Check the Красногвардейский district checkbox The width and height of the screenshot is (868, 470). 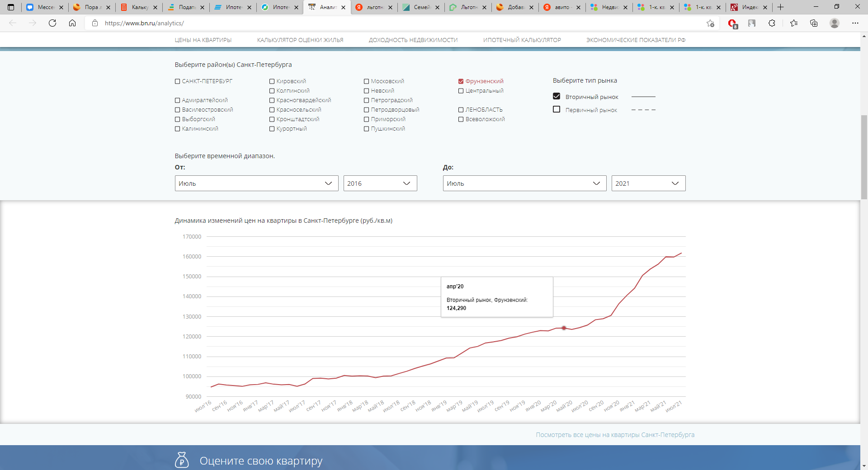272,100
